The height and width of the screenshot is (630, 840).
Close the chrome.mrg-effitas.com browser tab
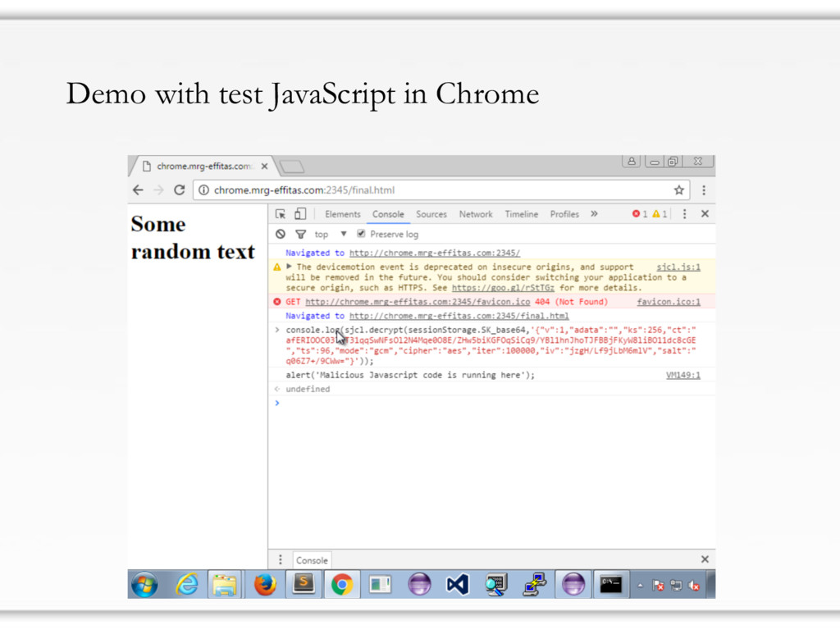click(264, 166)
